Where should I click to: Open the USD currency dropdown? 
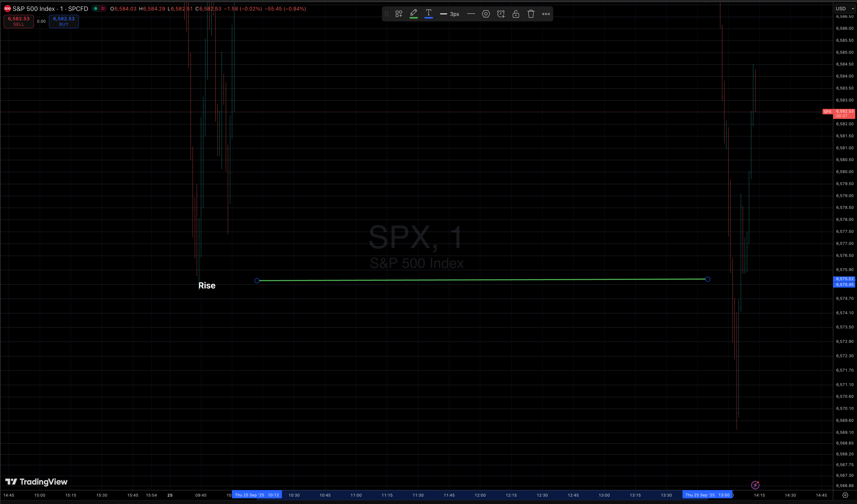(845, 9)
